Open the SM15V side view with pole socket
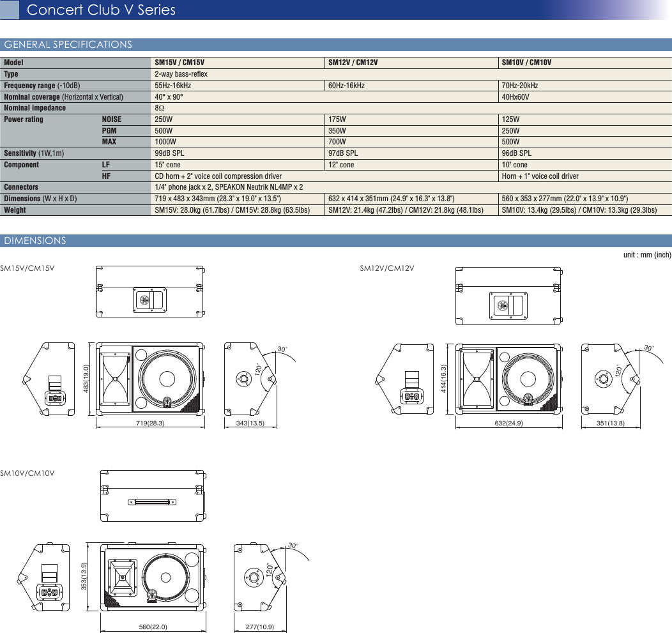The height and width of the screenshot is (633, 672). pos(250,379)
